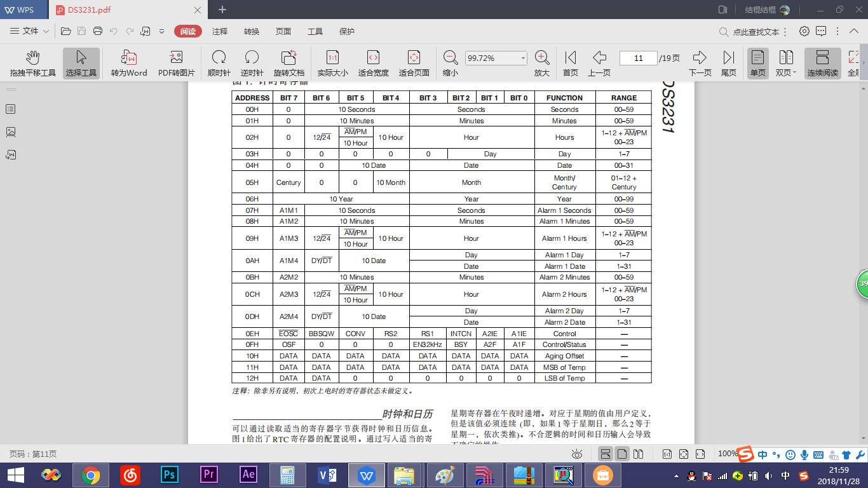Image resolution: width=868 pixels, height=488 pixels.
Task: Show hidden system tray icons
Action: (x=677, y=475)
